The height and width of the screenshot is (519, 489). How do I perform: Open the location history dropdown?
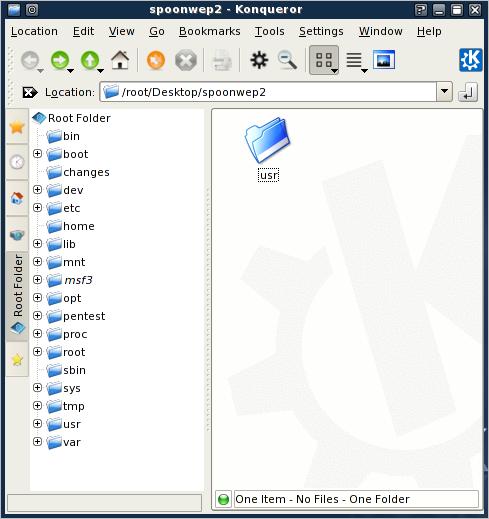point(444,91)
